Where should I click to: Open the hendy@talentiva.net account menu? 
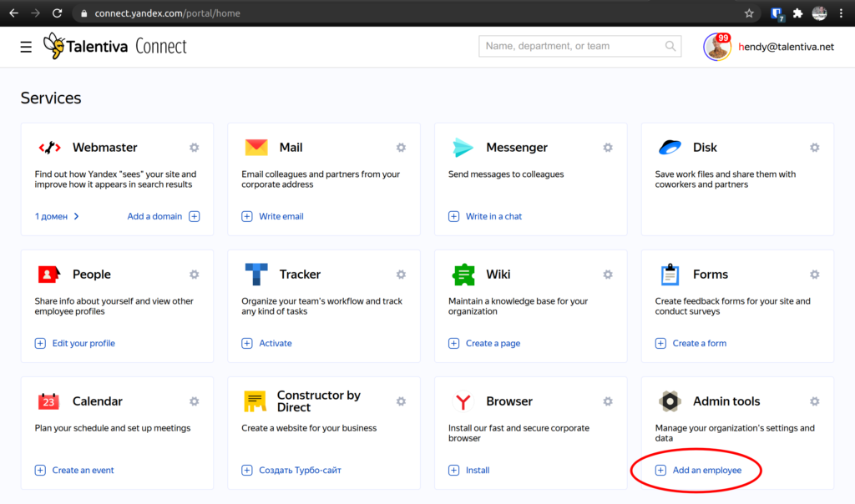[786, 47]
